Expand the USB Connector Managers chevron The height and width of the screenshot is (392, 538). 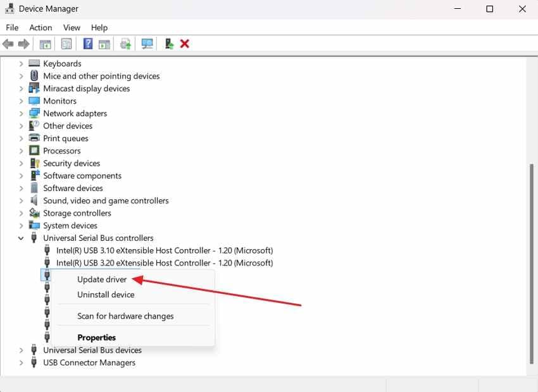[22, 362]
